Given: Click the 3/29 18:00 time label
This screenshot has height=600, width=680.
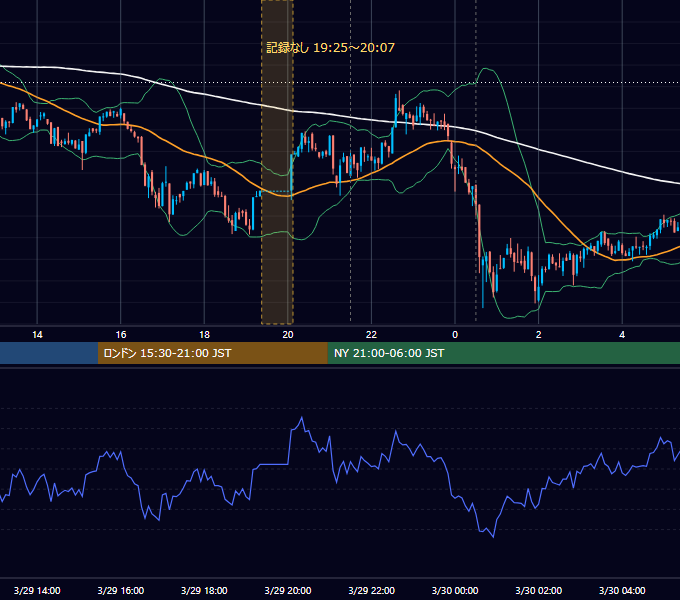Looking at the screenshot, I should pyautogui.click(x=204, y=590).
